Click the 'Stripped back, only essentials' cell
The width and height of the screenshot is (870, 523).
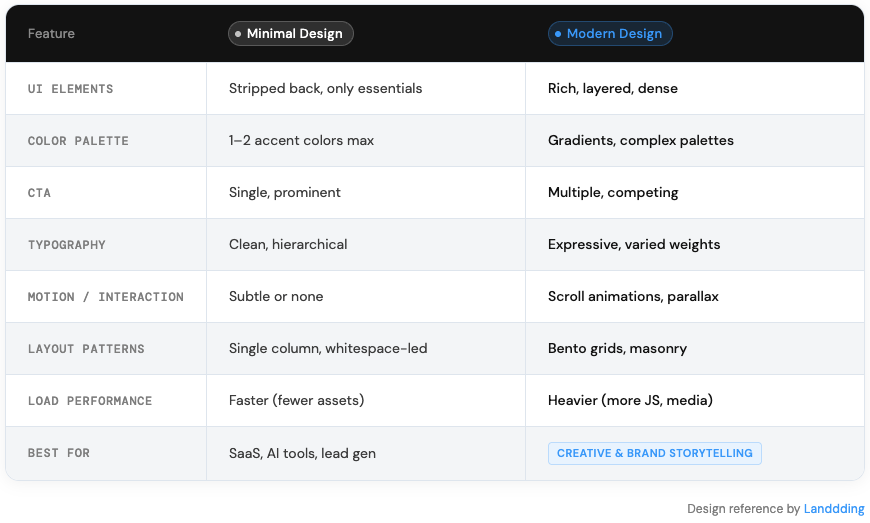pyautogui.click(x=325, y=89)
